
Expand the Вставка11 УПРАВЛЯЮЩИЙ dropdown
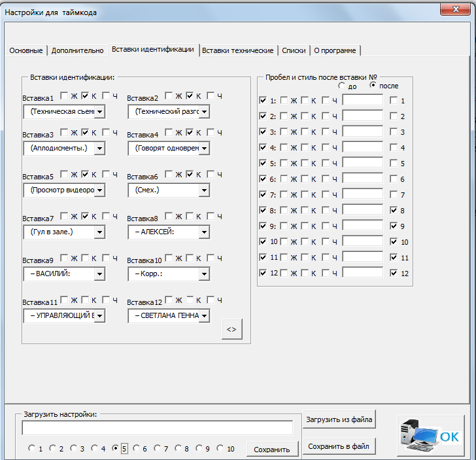[x=99, y=316]
